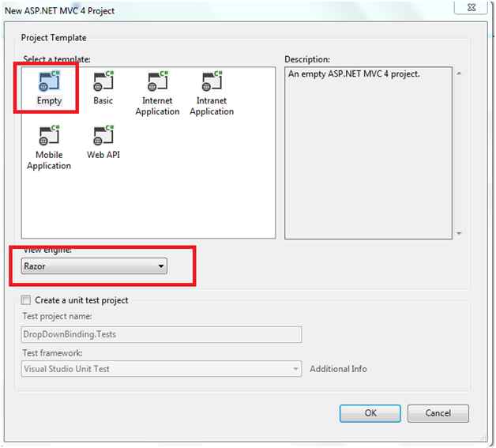The image size is (496, 448).
Task: Click the 'Project Template' group heading
Action: pyautogui.click(x=54, y=38)
